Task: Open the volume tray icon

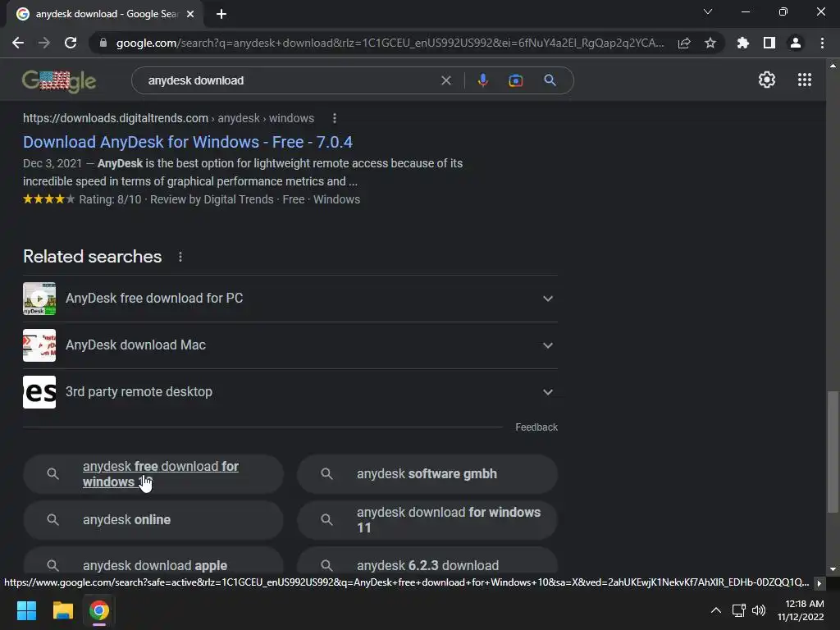Action: click(759, 610)
